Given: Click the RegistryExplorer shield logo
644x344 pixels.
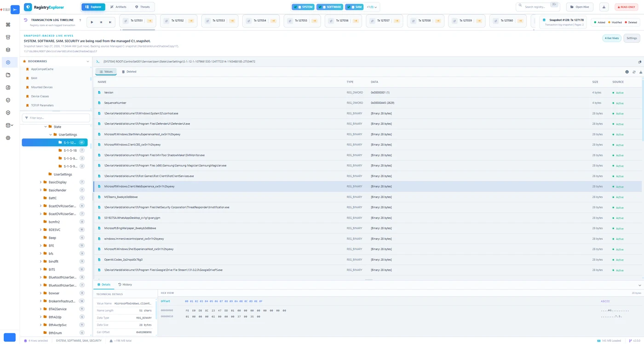Looking at the screenshot, I should 28,7.
